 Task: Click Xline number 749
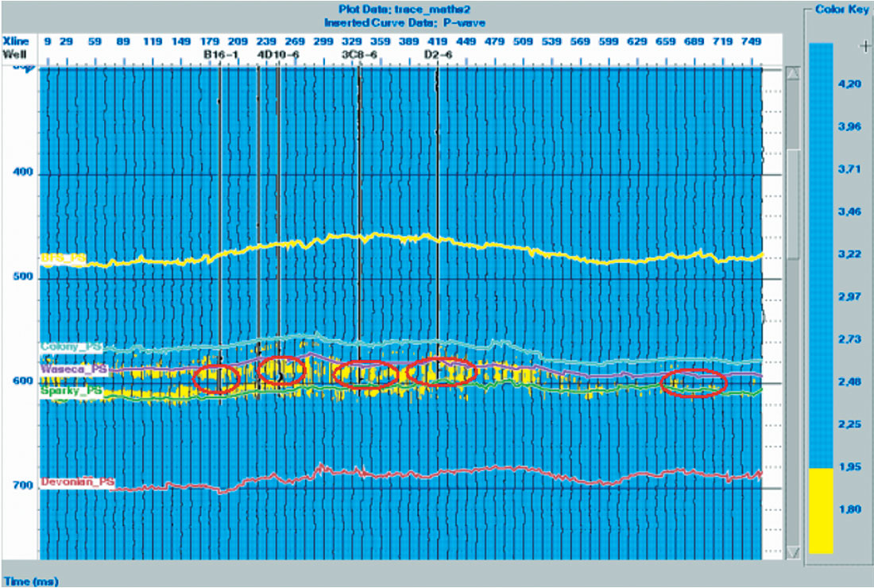click(x=752, y=41)
